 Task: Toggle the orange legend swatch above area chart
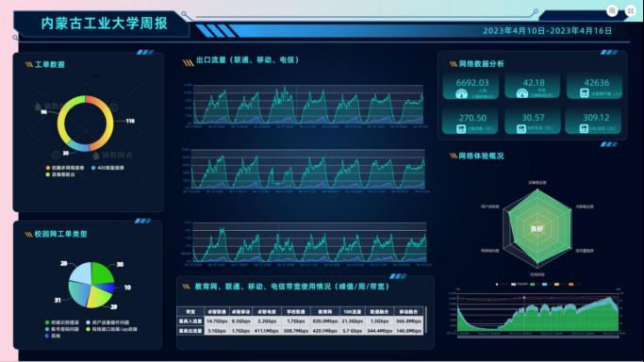pos(570,284)
